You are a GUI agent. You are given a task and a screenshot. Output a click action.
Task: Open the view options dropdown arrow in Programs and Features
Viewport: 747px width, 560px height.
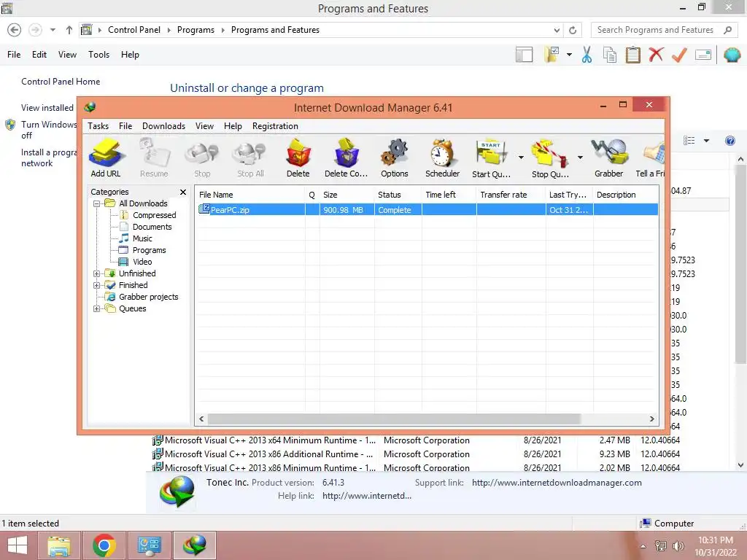(x=706, y=141)
